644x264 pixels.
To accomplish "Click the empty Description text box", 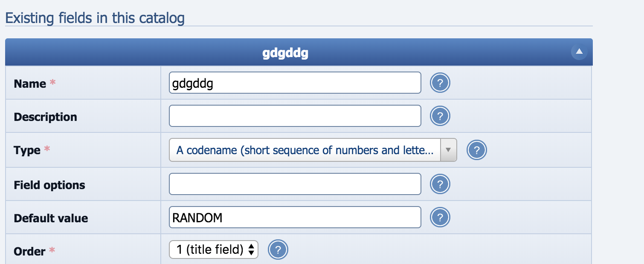I will tap(295, 116).
